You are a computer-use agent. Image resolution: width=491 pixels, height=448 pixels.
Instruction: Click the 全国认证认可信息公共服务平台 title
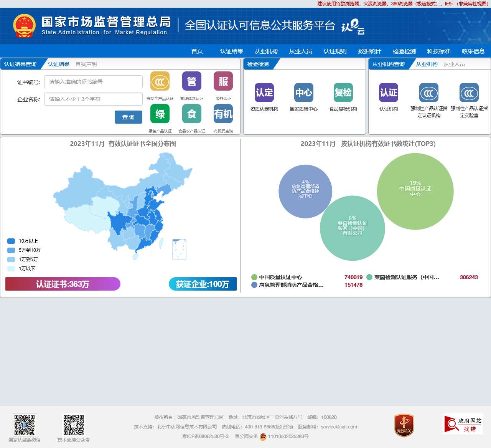(260, 25)
